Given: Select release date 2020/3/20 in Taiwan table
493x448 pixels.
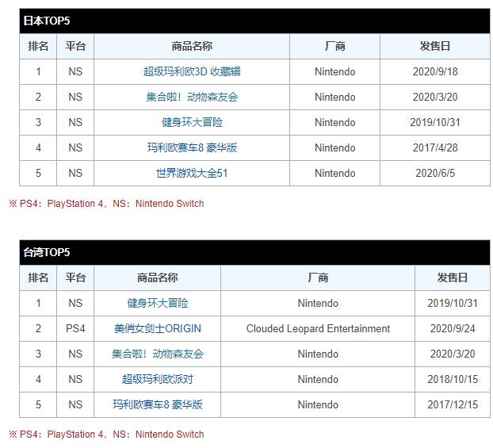Looking at the screenshot, I should pos(453,354).
